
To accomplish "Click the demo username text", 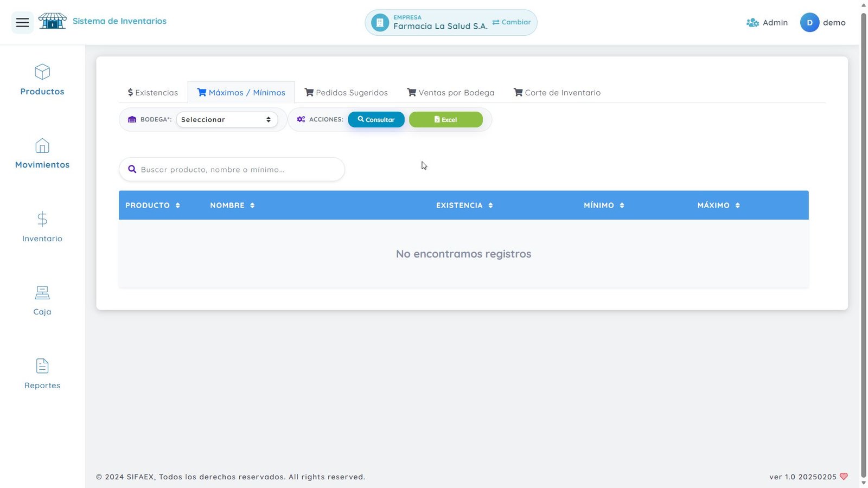I will [834, 23].
